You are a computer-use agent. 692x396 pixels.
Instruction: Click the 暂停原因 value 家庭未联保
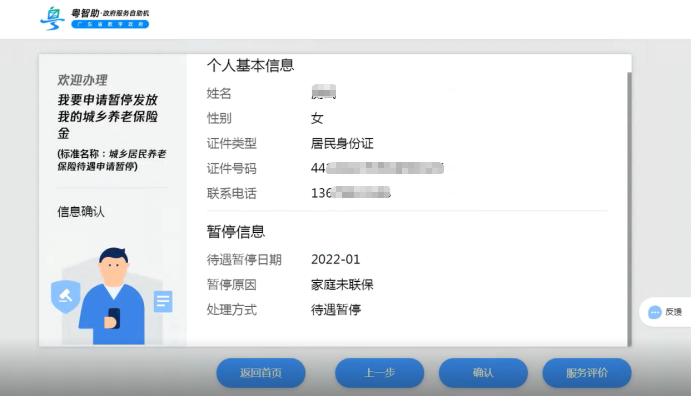click(x=342, y=285)
